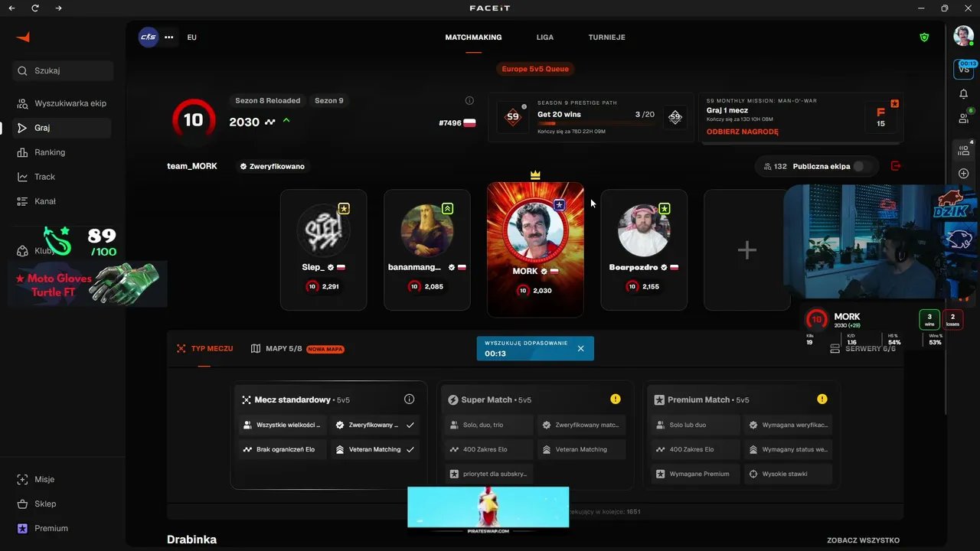Click the Europe 5v5 Queue badge
Screen dimensions: 980x551
click(535, 69)
